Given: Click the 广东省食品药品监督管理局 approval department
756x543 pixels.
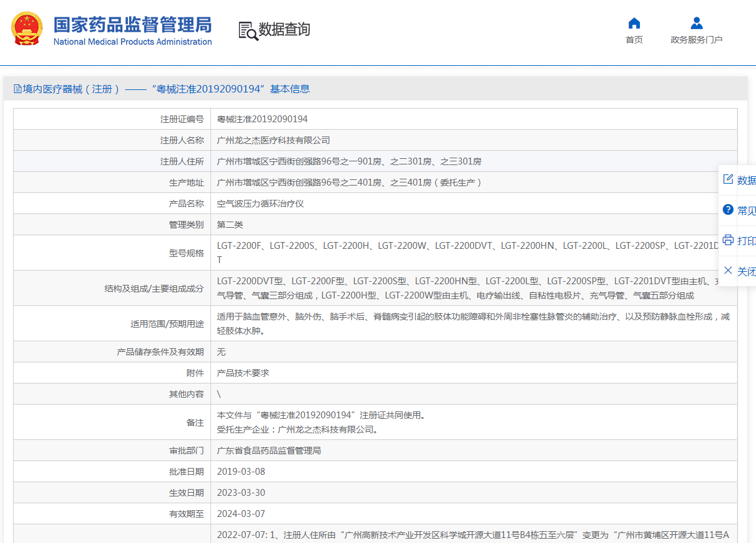Looking at the screenshot, I should point(269,451).
